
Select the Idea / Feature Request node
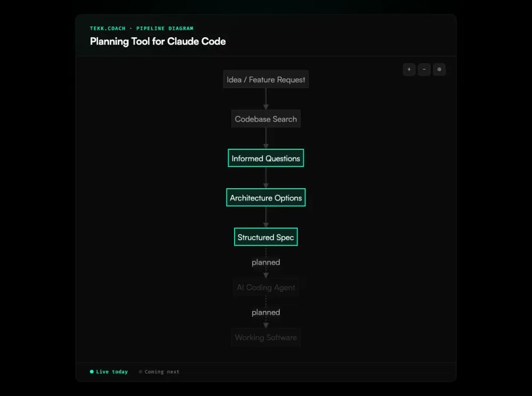coord(265,79)
